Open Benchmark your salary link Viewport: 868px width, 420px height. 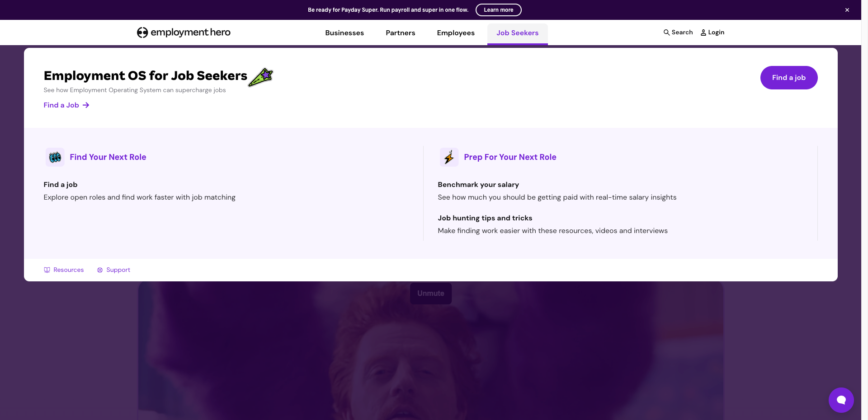tap(478, 185)
